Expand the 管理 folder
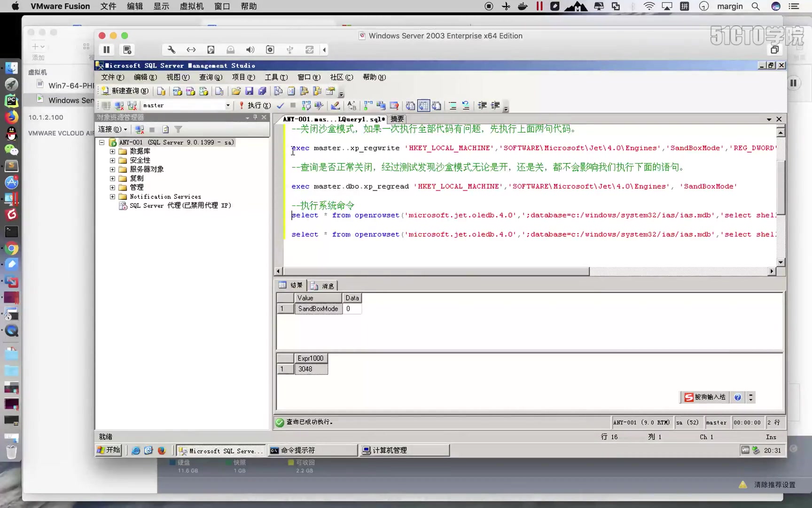Viewport: 812px width, 508px height. point(112,187)
